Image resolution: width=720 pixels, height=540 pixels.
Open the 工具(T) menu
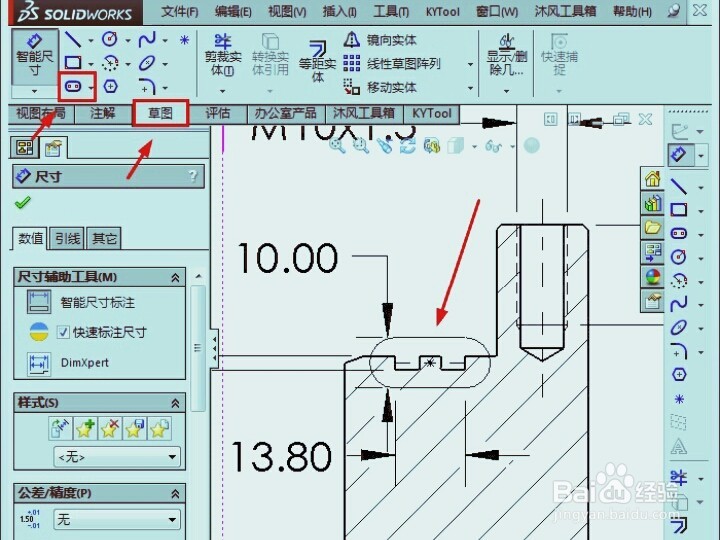pos(391,11)
